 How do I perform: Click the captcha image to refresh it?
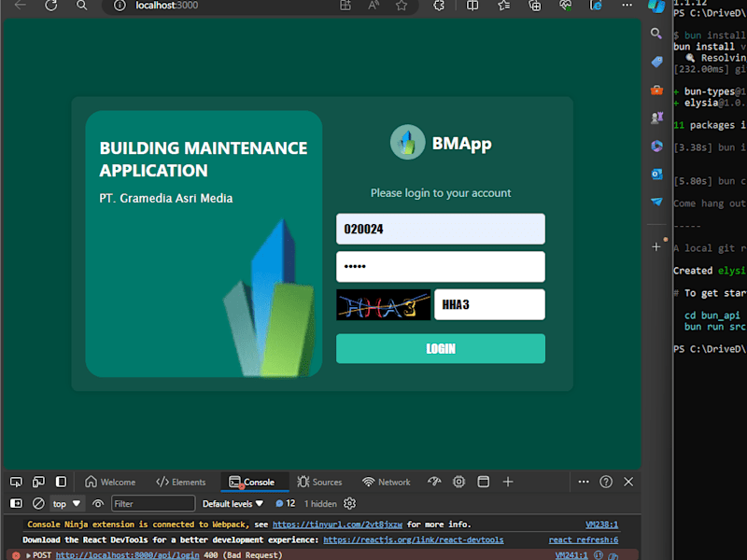coord(384,305)
